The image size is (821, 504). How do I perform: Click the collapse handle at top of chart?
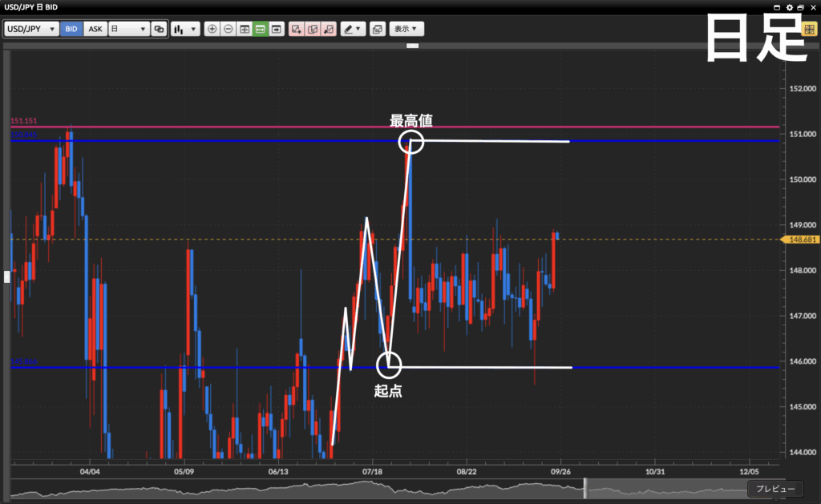pos(413,46)
